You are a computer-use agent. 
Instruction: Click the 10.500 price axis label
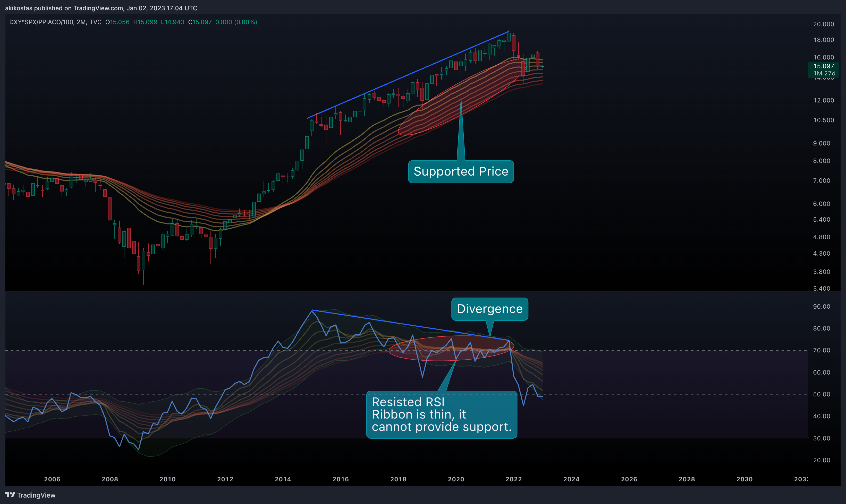tap(823, 120)
